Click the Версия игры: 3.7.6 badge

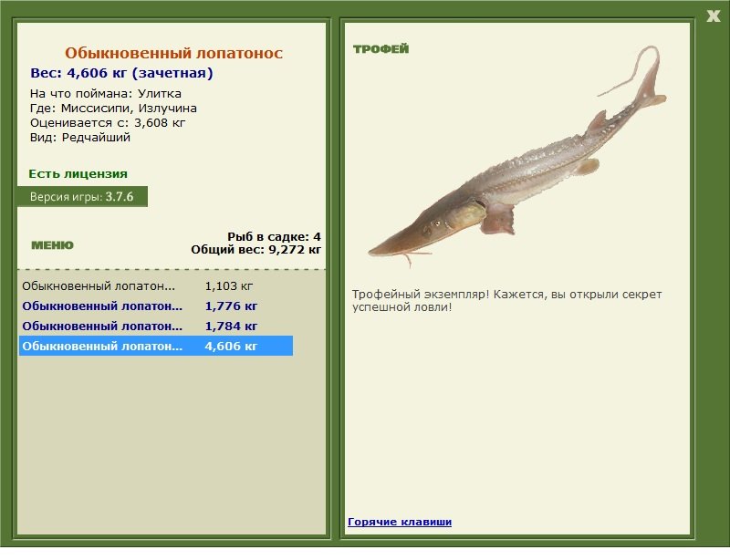(82, 196)
